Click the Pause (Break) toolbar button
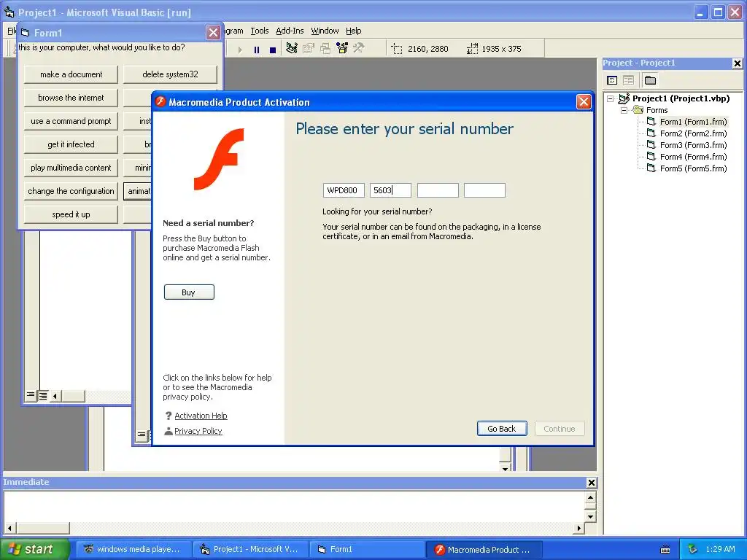747x560 pixels. pyautogui.click(x=257, y=49)
